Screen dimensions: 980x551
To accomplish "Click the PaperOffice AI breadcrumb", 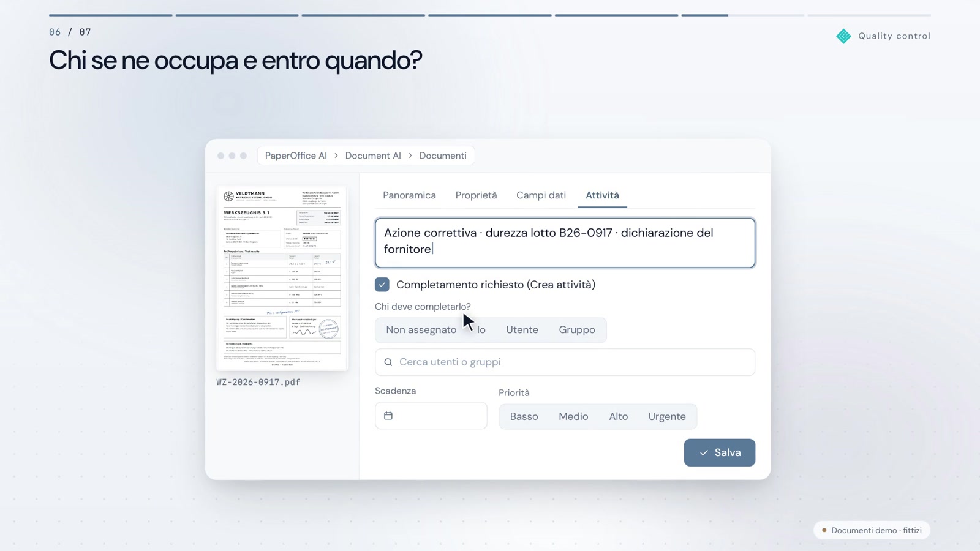I will (x=296, y=156).
